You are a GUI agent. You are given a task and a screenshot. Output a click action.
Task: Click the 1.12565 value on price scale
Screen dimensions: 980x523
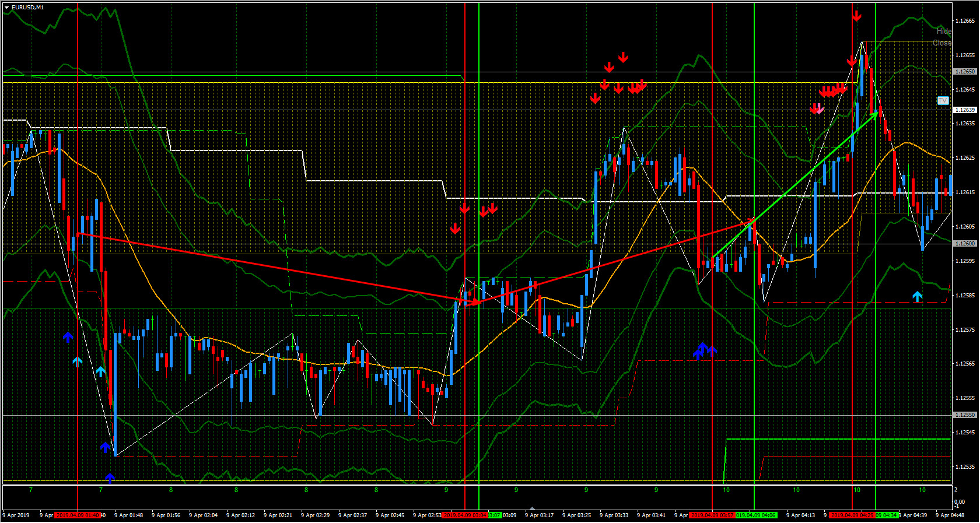(x=965, y=364)
